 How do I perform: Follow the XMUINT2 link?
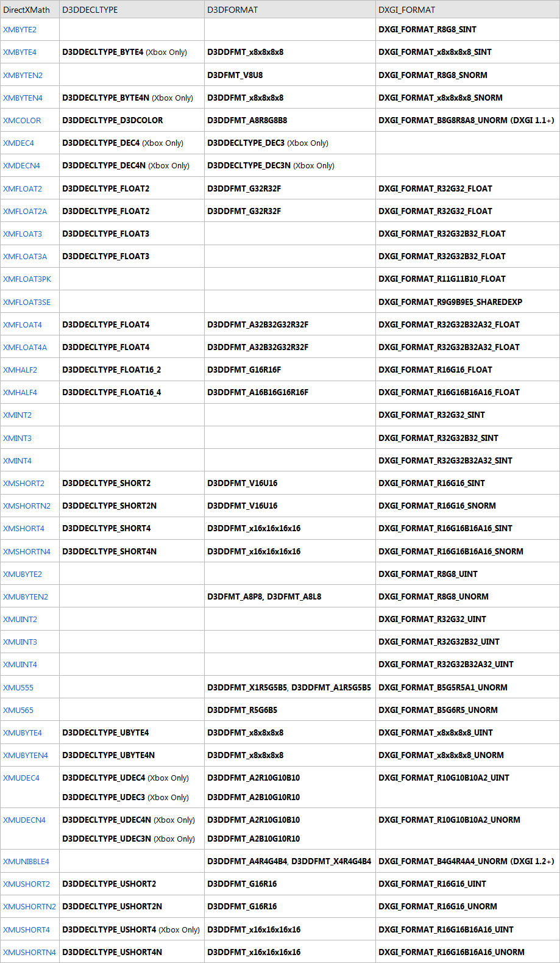point(20,619)
